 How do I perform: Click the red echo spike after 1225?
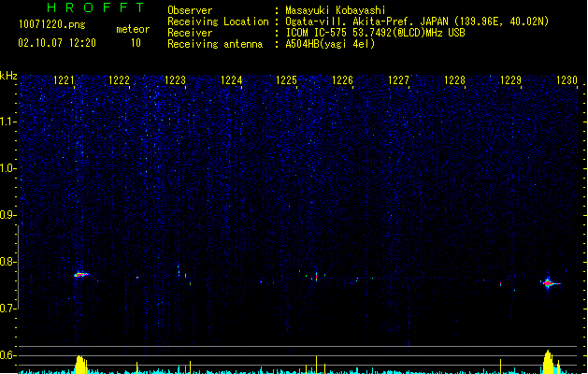317,277
